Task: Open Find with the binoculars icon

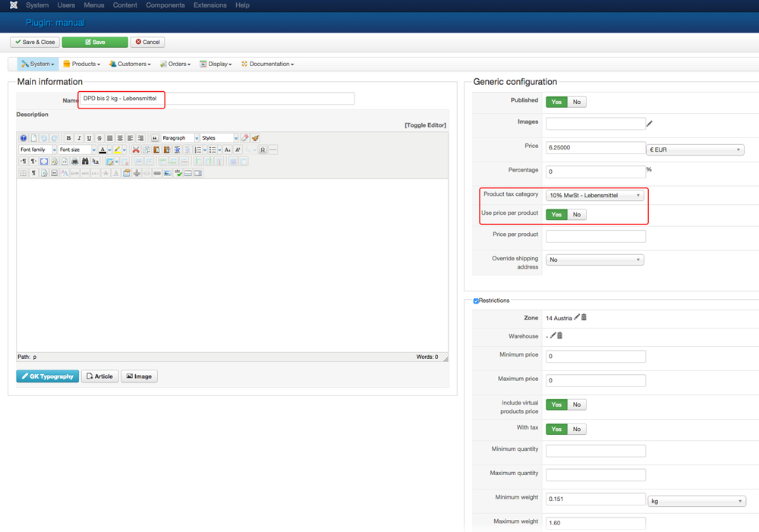Action: (x=85, y=161)
